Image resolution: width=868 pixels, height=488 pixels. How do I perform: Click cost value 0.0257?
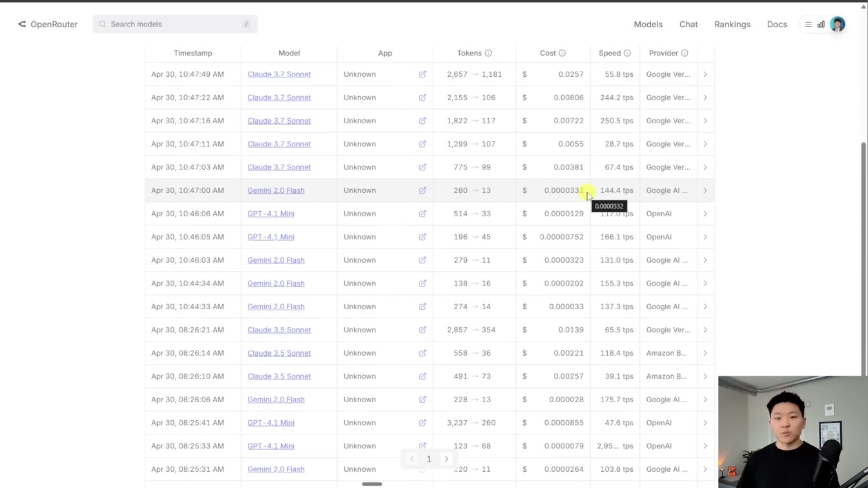coord(571,74)
